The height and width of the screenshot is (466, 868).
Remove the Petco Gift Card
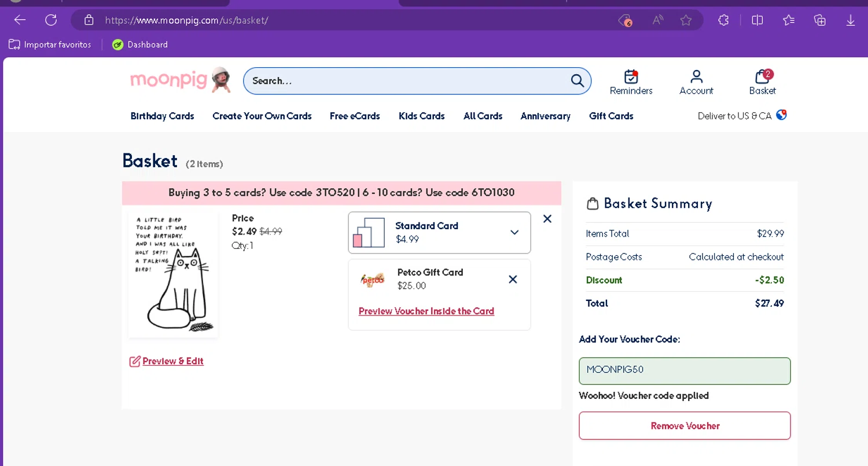(x=513, y=279)
